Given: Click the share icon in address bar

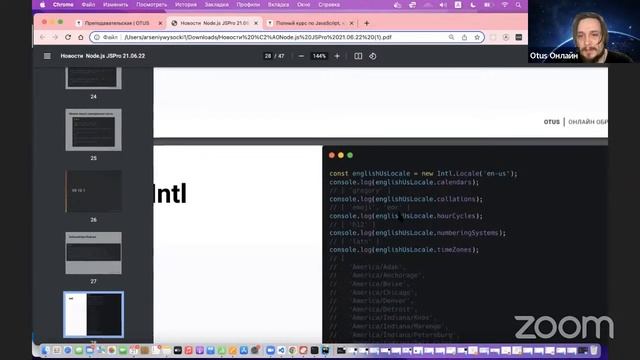Looking at the screenshot, I should click(x=464, y=37).
